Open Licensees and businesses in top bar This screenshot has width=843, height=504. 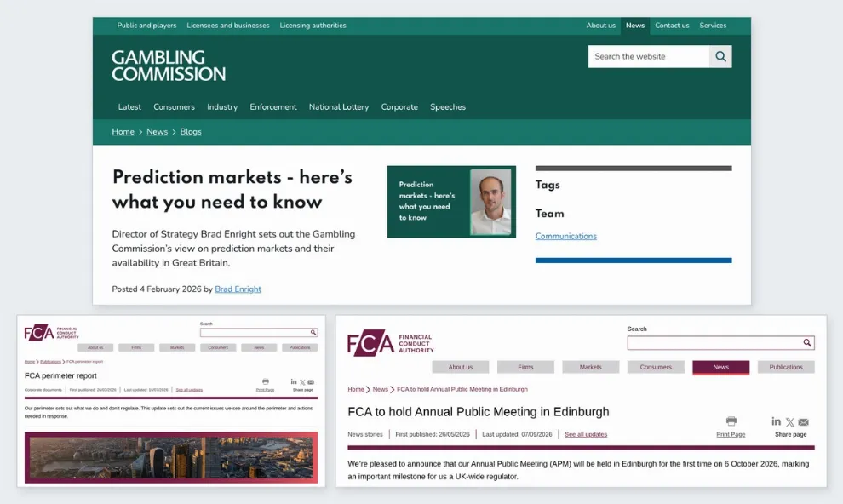[228, 26]
